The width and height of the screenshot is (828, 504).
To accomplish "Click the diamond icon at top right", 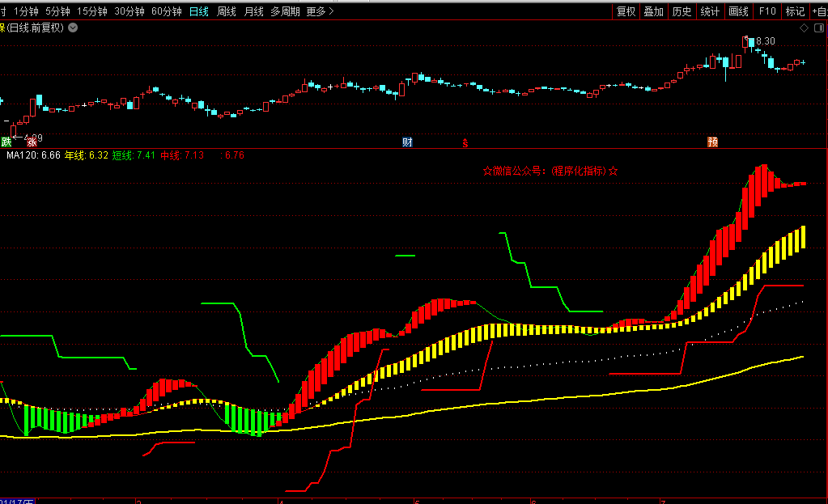I will coord(804,28).
